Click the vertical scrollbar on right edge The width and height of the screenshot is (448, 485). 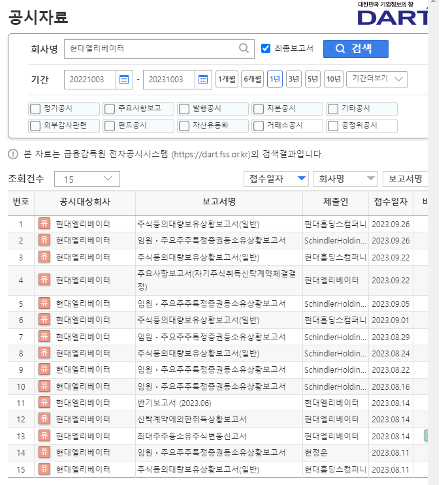coord(433,243)
